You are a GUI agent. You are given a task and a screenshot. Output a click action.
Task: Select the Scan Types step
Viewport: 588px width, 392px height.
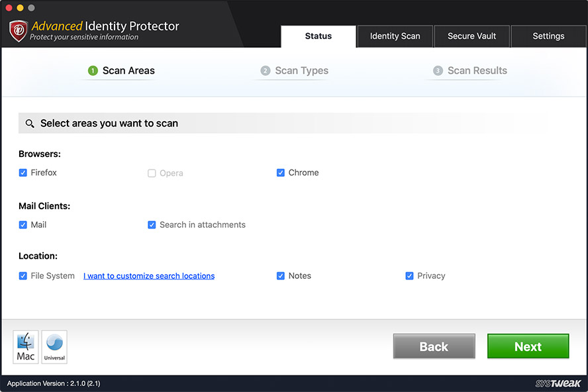coord(295,71)
